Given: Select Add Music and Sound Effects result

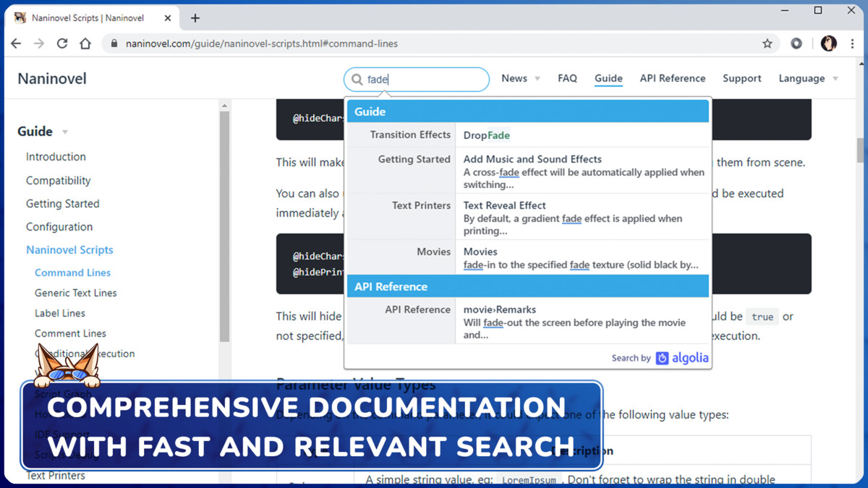Looking at the screenshot, I should tap(582, 171).
